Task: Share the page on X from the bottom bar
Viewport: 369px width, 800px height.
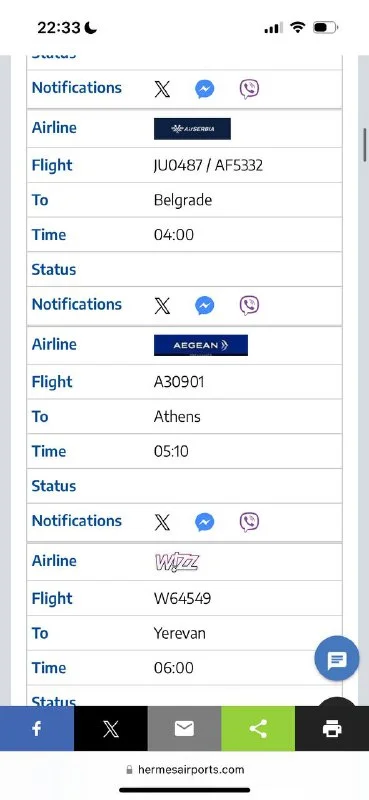Action: [x=111, y=729]
